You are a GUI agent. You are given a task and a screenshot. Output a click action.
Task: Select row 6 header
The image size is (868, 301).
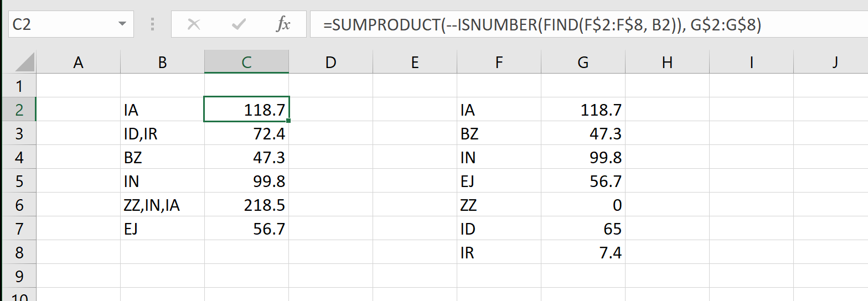[20, 205]
